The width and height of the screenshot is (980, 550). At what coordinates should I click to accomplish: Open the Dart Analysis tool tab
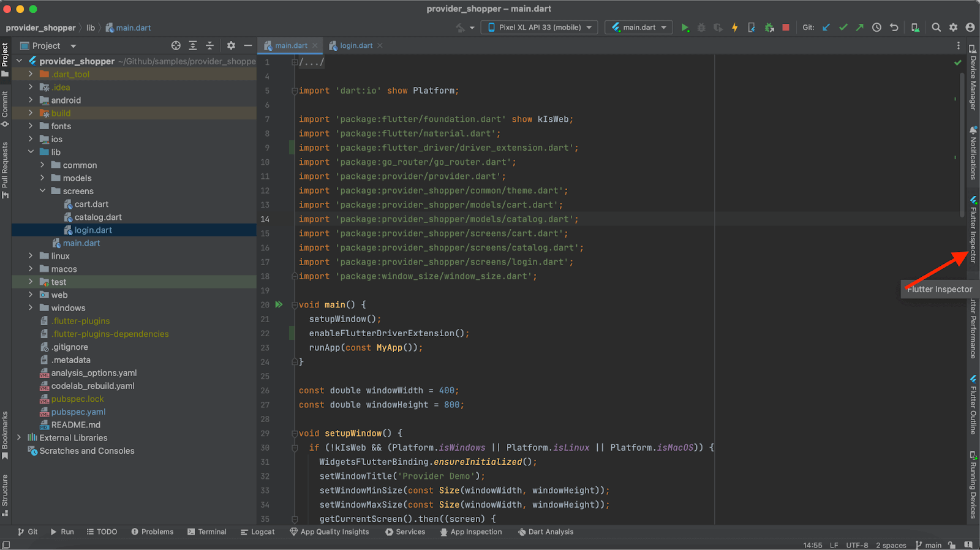[x=546, y=532]
